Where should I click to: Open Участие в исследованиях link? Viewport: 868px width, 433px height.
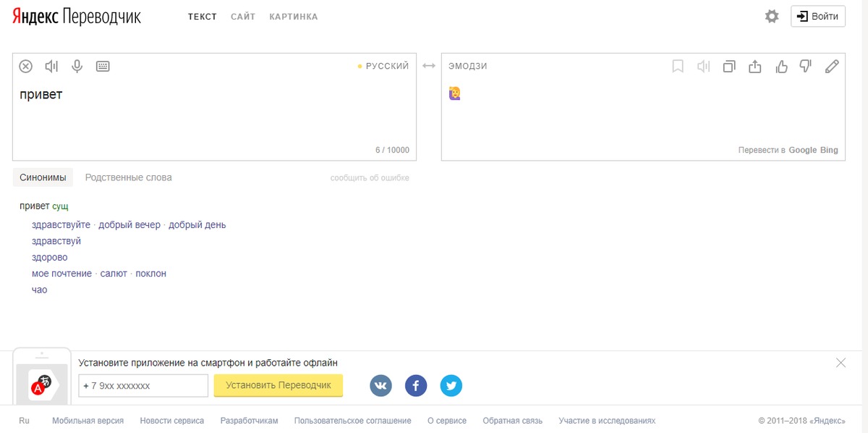[607, 420]
